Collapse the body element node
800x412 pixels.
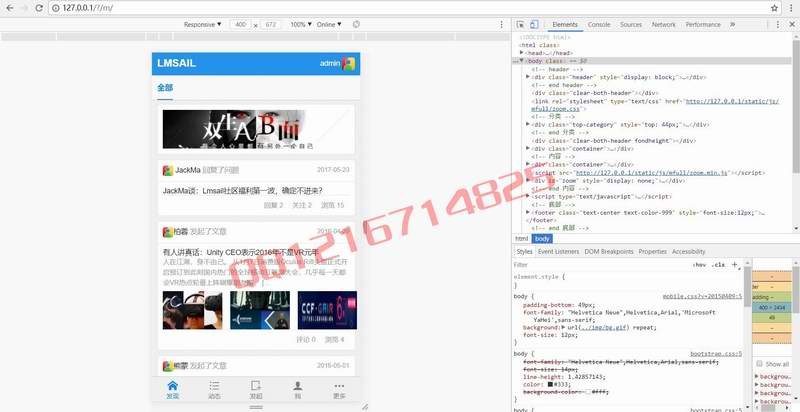click(522, 61)
